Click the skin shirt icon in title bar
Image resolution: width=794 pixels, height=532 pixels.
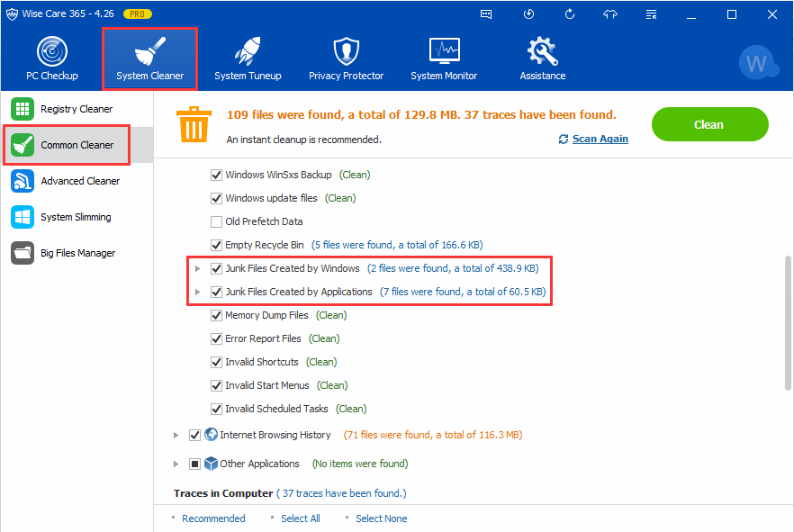click(x=610, y=14)
